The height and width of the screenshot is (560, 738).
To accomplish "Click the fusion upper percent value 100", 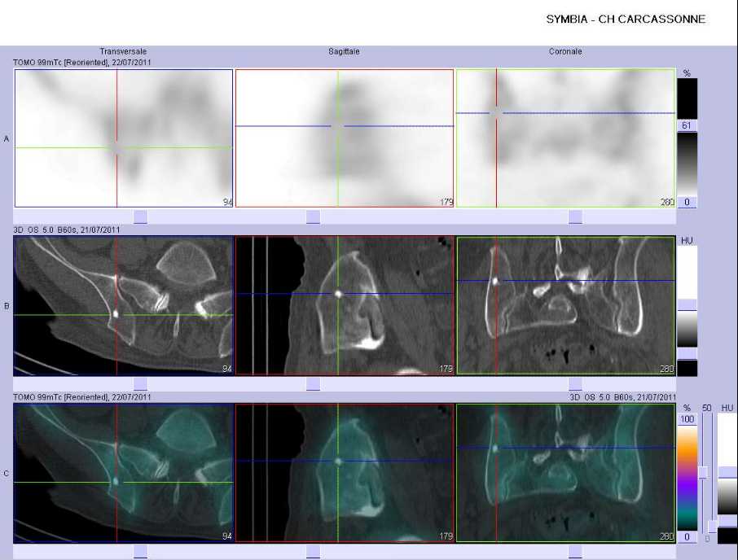I will click(687, 419).
